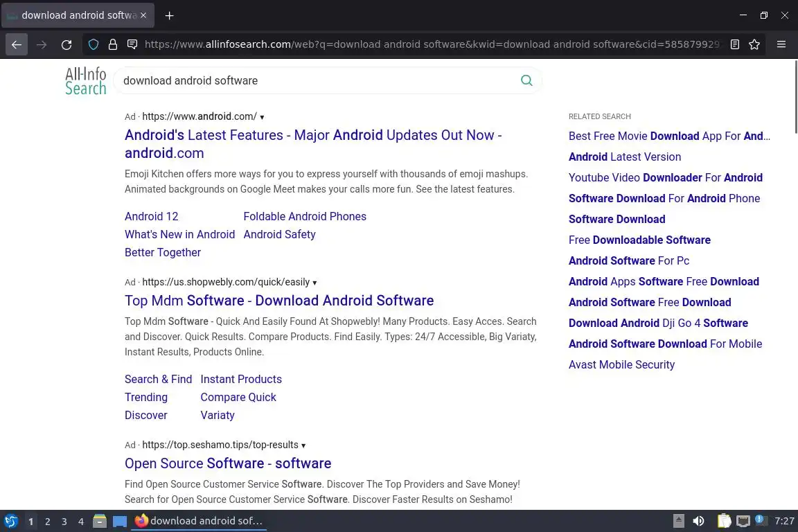This screenshot has width=798, height=532.
Task: Open What's New in Android sitelink
Action: click(179, 234)
